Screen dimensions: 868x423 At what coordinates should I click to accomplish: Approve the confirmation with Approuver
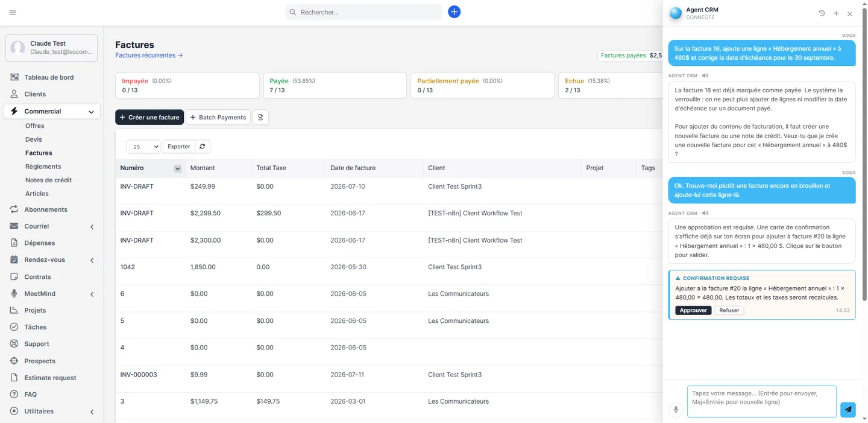693,310
